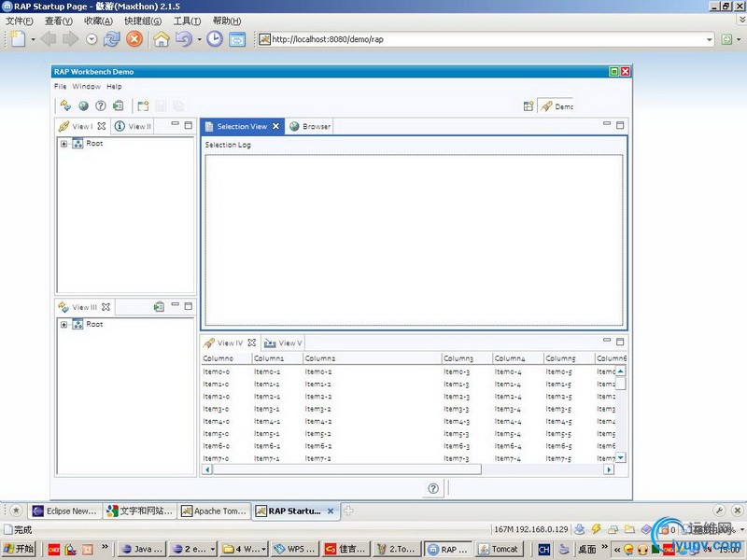The height and width of the screenshot is (560, 747).
Task: Maximize the View I panel
Action: click(188, 125)
